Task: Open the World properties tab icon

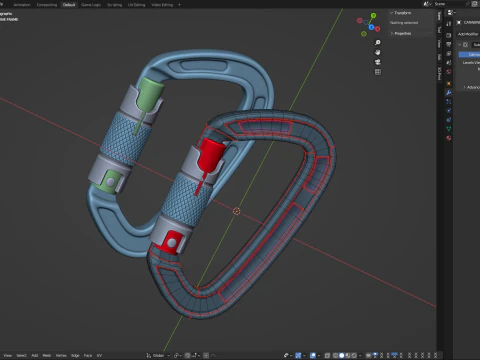Action: 449,72
